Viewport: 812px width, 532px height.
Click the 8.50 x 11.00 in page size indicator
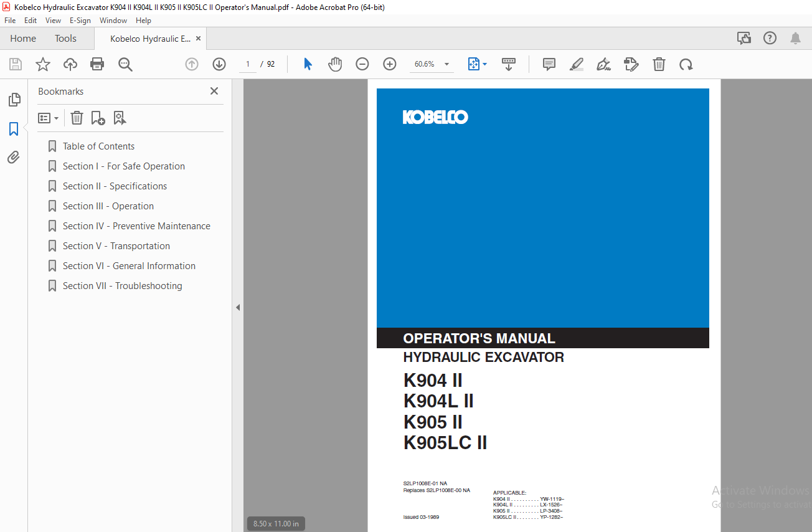pos(276,524)
